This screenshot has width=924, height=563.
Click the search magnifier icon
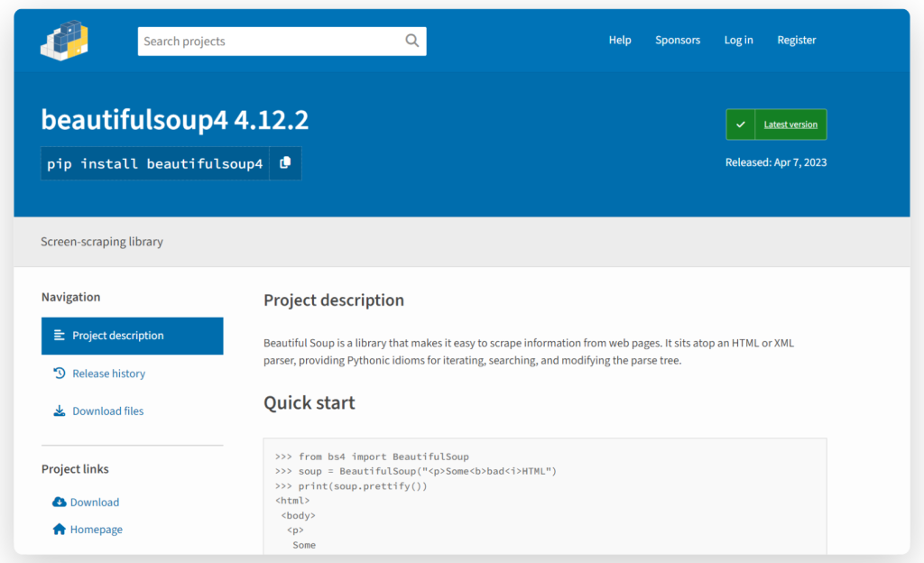411,41
